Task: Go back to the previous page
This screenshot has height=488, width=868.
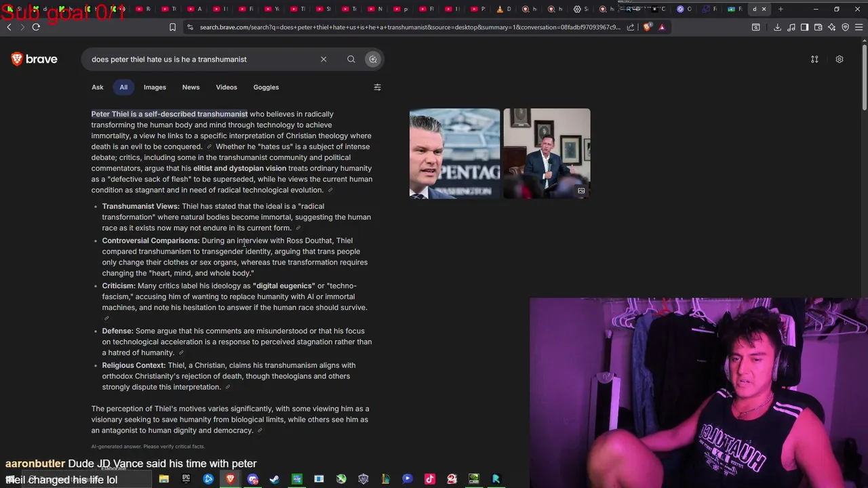Action: 9,27
